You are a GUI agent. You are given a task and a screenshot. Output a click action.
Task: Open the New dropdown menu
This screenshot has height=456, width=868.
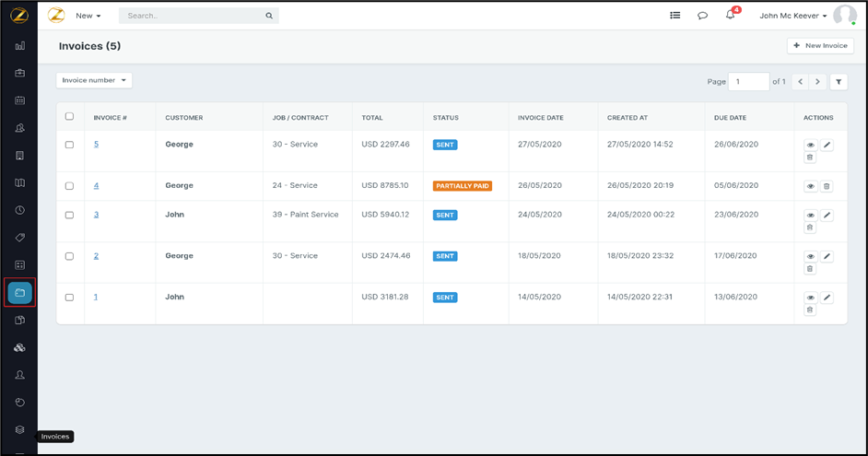(88, 16)
